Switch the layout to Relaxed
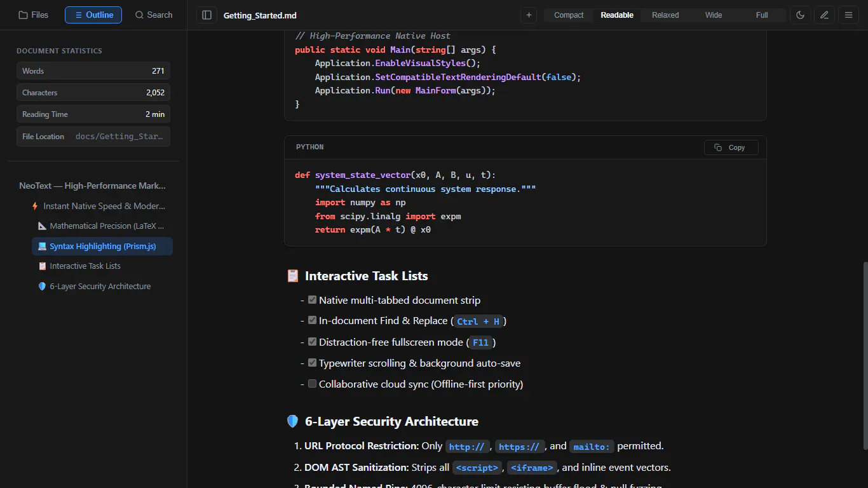The image size is (868, 488). tap(665, 15)
